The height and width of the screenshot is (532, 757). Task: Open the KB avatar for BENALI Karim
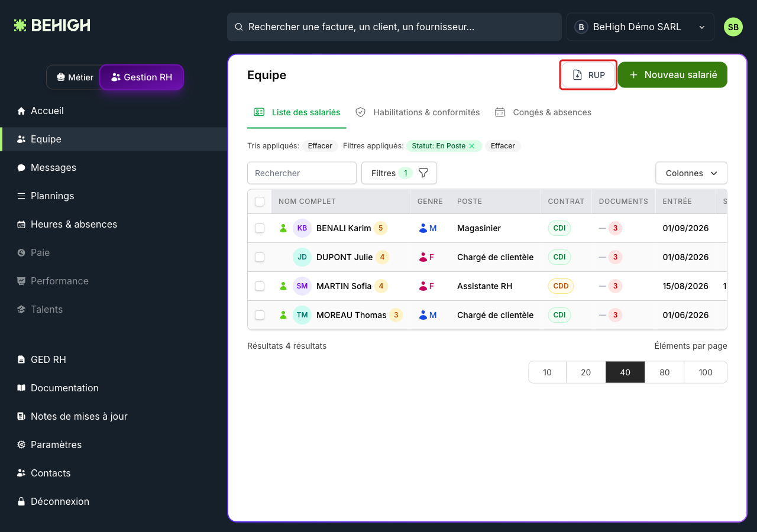click(302, 228)
